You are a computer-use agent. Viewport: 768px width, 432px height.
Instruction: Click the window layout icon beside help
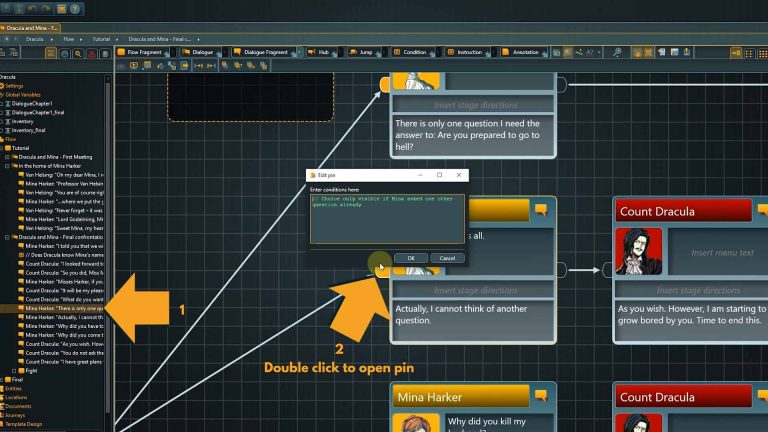[x=61, y=8]
